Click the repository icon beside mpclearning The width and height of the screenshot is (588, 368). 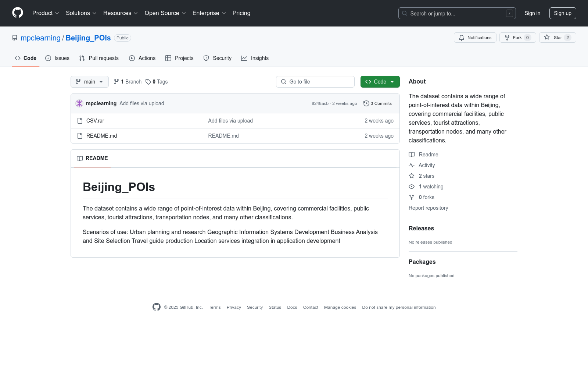click(15, 38)
